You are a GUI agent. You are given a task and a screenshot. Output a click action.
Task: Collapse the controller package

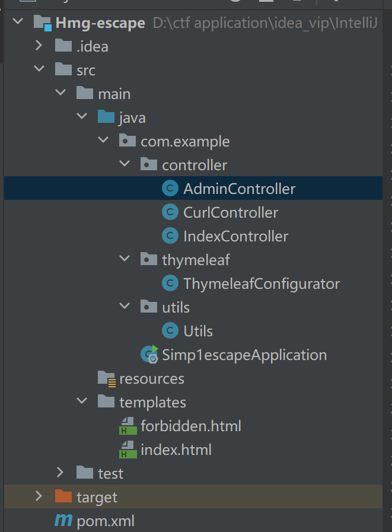(x=125, y=165)
